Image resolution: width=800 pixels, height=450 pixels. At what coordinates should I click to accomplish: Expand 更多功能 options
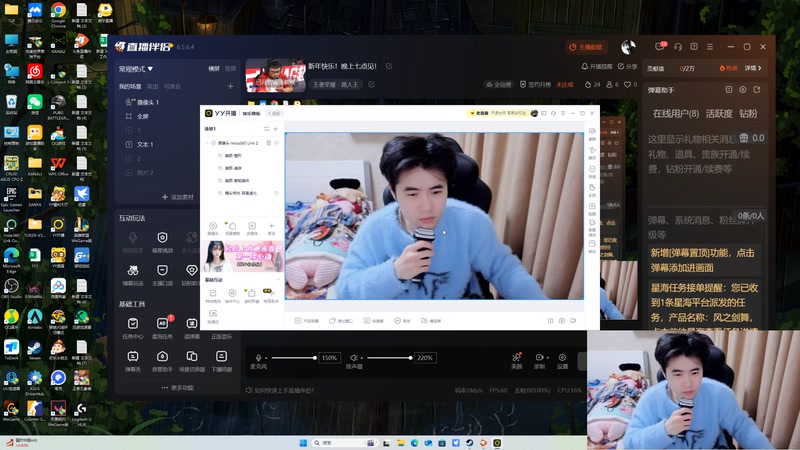[178, 388]
